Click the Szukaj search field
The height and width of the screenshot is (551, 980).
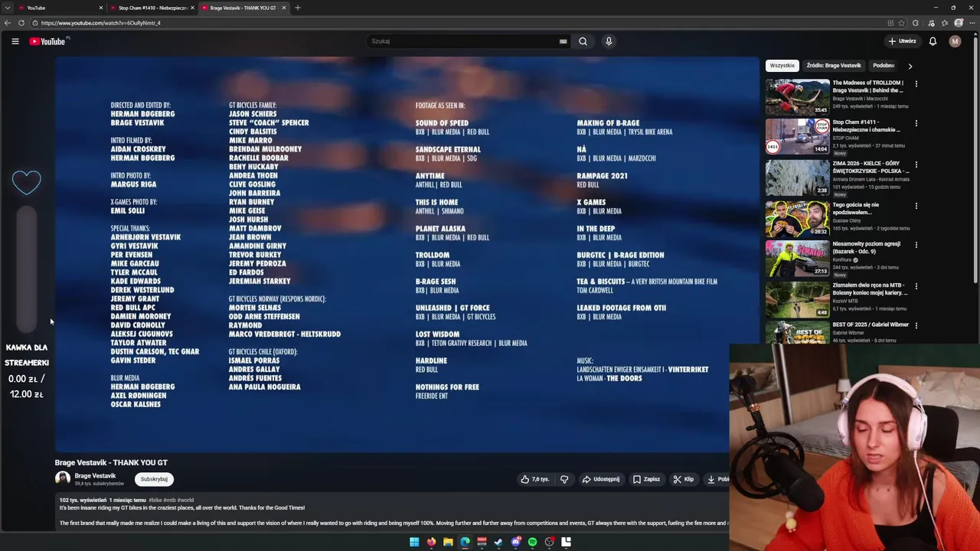tap(463, 41)
